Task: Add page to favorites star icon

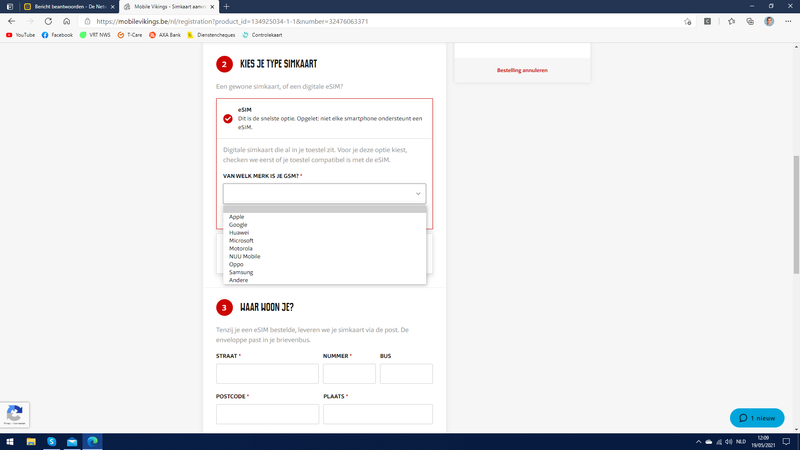Action: coord(687,20)
